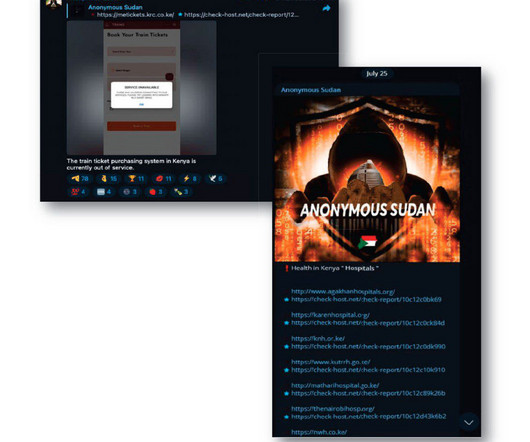Click the July 25 date badge
This screenshot has height=442, width=530.
pyautogui.click(x=377, y=74)
